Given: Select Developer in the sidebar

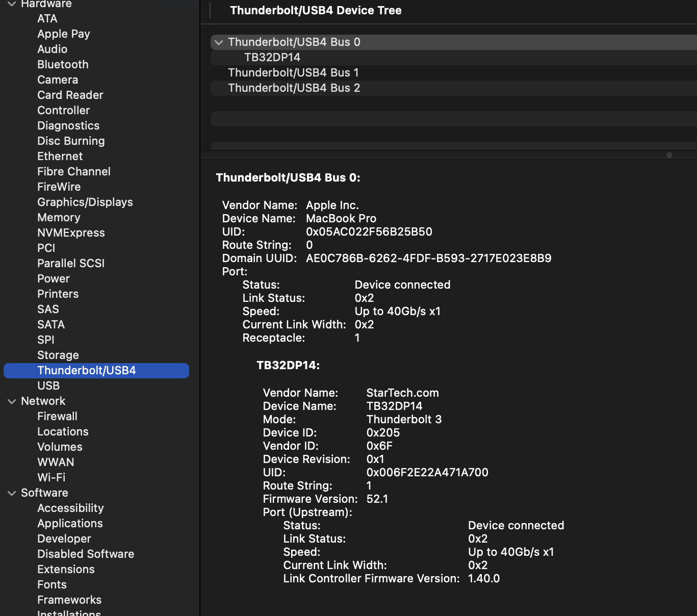Looking at the screenshot, I should click(64, 539).
